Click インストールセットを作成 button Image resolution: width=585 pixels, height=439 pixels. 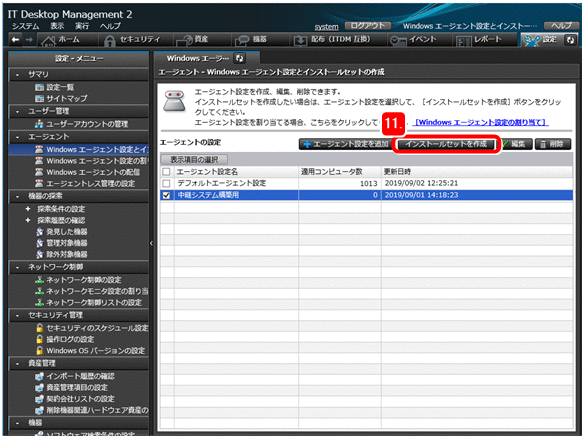point(446,144)
